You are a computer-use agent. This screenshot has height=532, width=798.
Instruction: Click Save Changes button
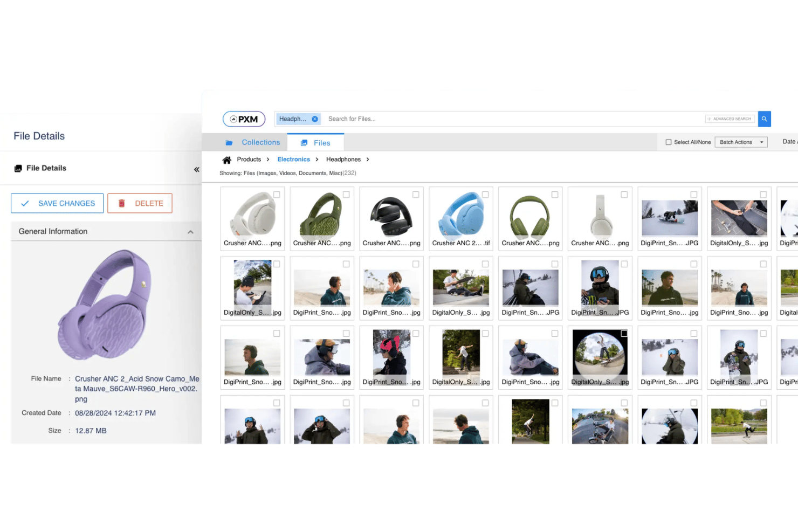tap(57, 203)
